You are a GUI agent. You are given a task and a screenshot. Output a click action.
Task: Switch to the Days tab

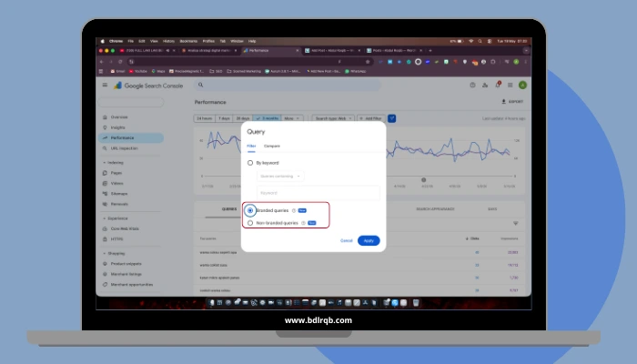[492, 209]
